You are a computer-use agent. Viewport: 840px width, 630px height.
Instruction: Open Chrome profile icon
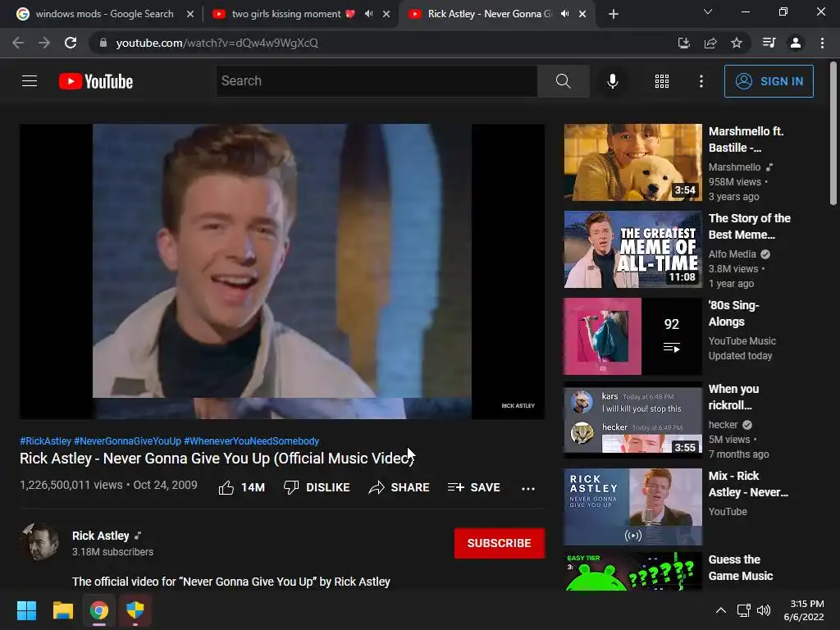pyautogui.click(x=796, y=43)
